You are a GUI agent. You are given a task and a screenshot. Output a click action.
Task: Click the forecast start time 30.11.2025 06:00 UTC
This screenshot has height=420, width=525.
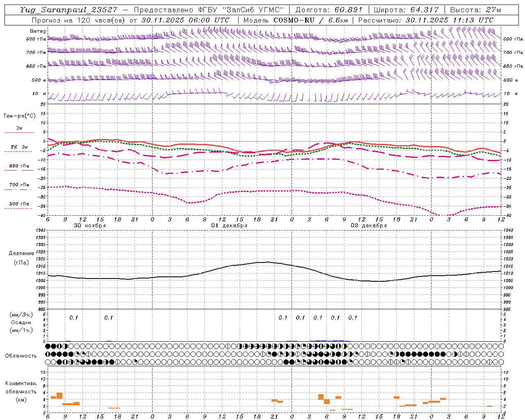pos(185,20)
